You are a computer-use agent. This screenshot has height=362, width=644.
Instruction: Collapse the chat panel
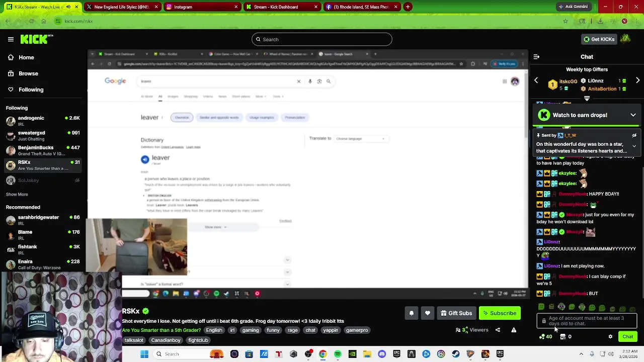point(536,57)
